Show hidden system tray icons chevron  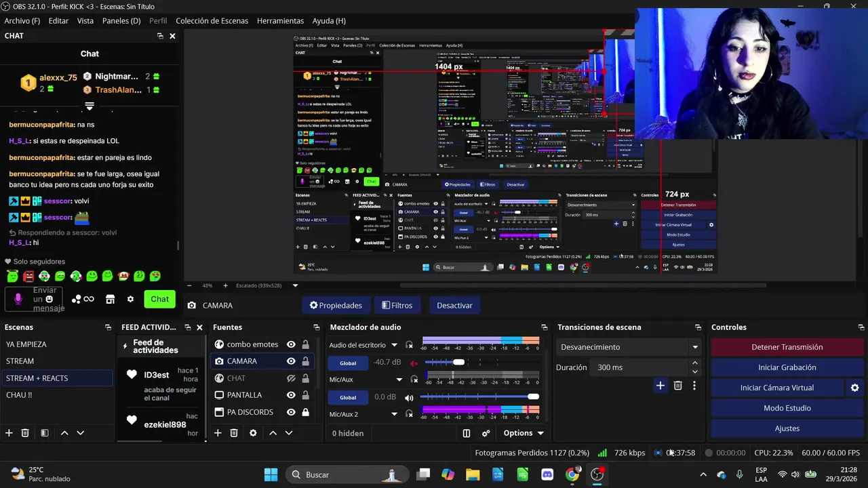tap(703, 474)
